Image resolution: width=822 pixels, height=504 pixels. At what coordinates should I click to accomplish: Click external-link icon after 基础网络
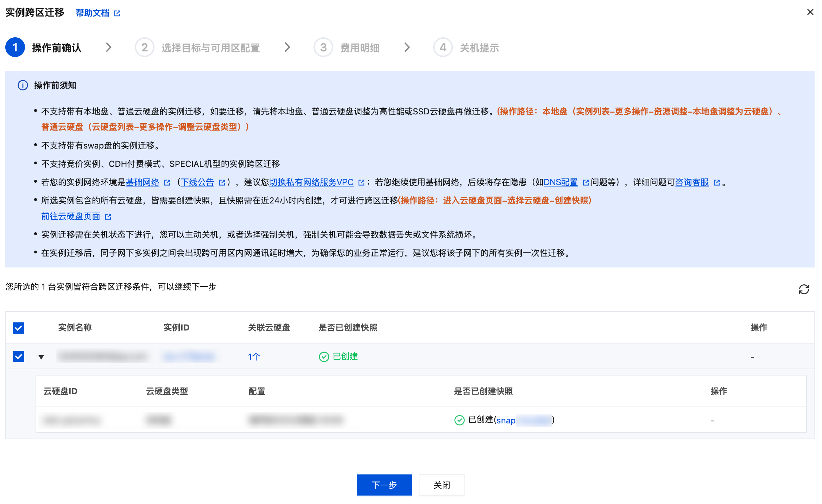click(x=167, y=182)
